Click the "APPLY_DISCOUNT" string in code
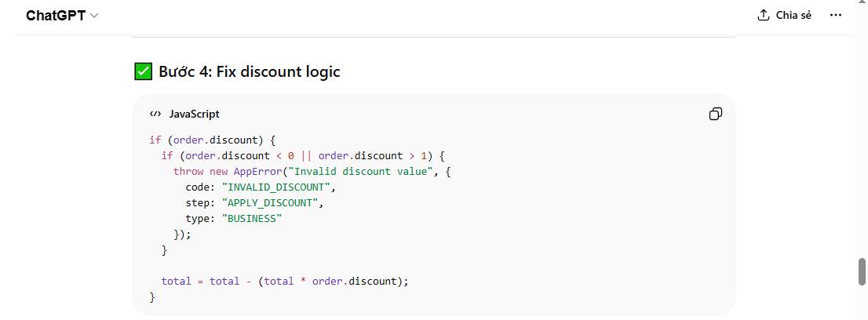868x320 pixels. (272, 202)
